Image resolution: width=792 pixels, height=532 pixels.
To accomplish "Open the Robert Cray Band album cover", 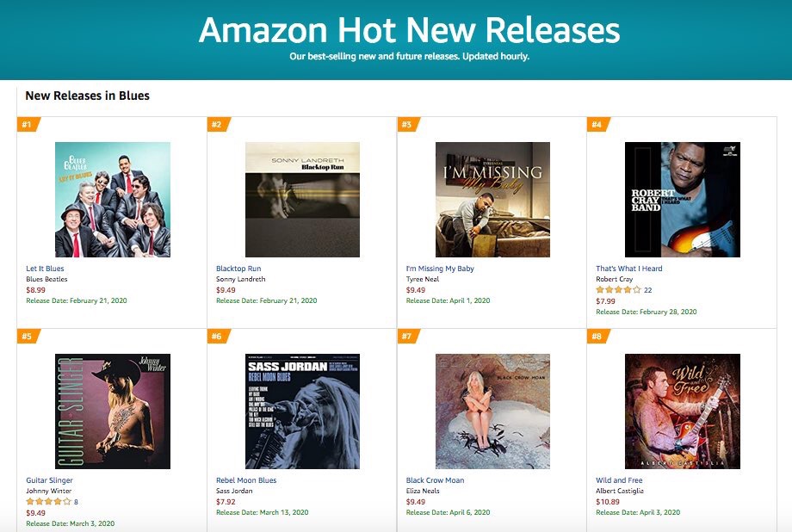I will coord(683,200).
